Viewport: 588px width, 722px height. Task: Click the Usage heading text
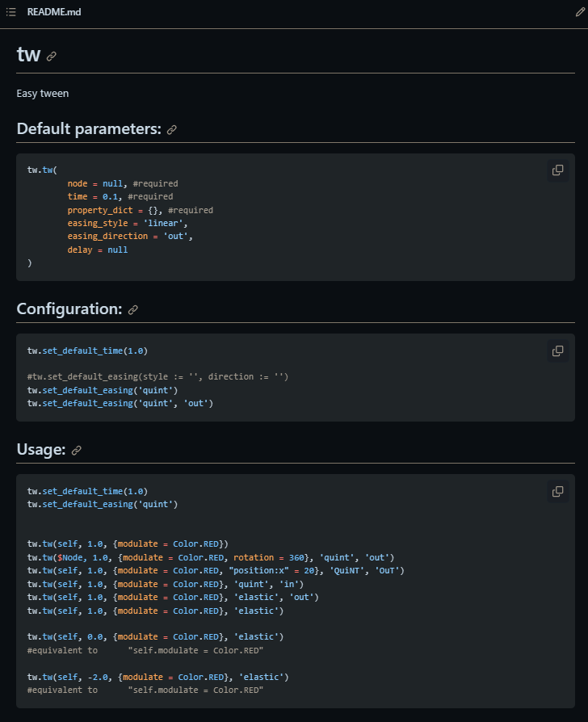(x=41, y=449)
